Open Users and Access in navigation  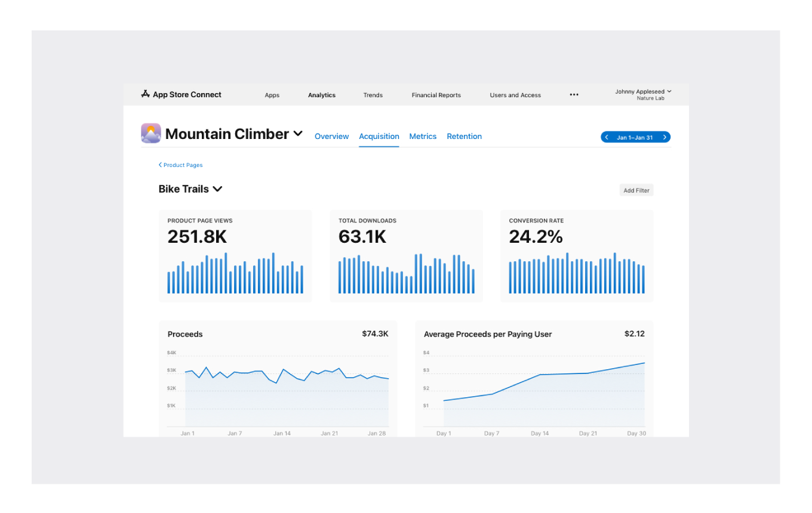[x=515, y=95]
